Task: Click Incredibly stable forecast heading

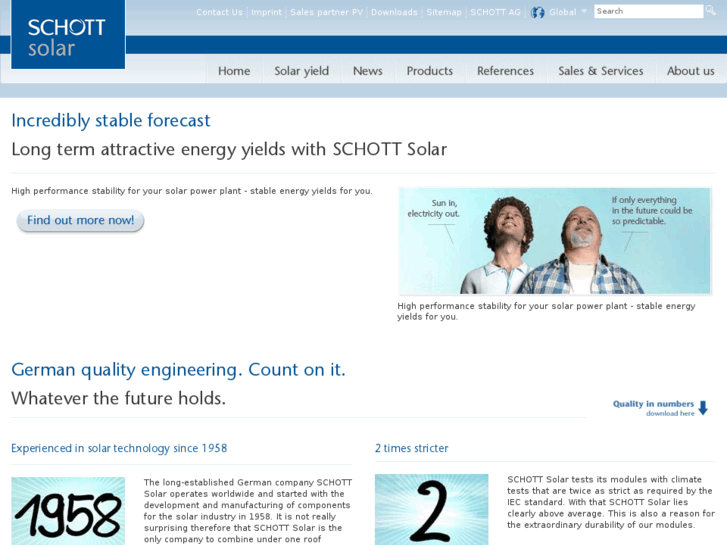Action: pyautogui.click(x=111, y=121)
